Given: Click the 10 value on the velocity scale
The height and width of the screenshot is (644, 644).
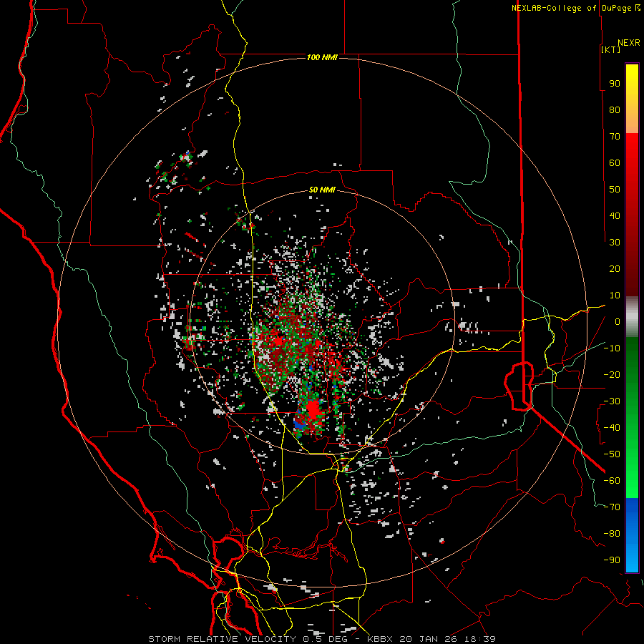Looking at the screenshot, I should pyautogui.click(x=615, y=296).
